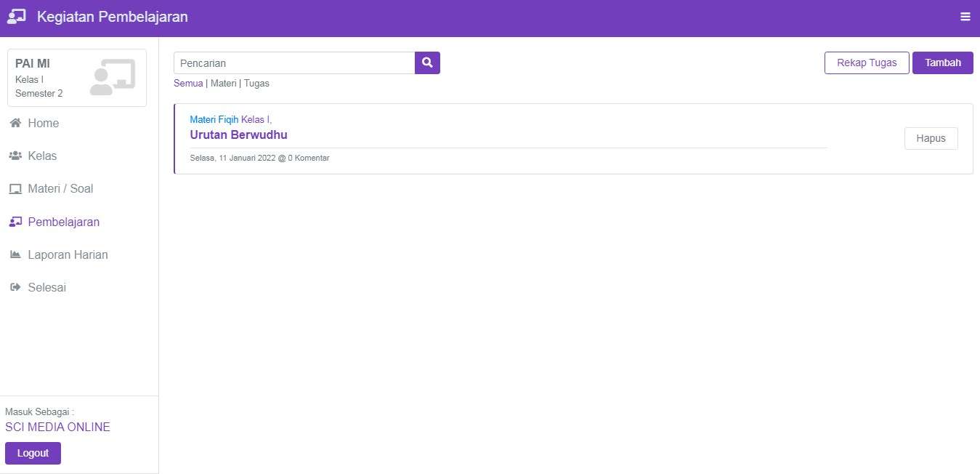Filter the list by Materi
This screenshot has width=980, height=474.
click(223, 84)
